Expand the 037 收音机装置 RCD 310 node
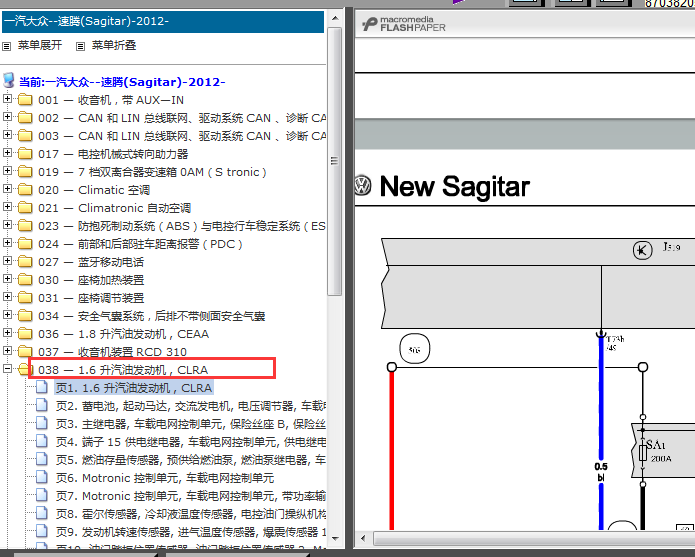Screen dimensions: 695x557 (7, 351)
